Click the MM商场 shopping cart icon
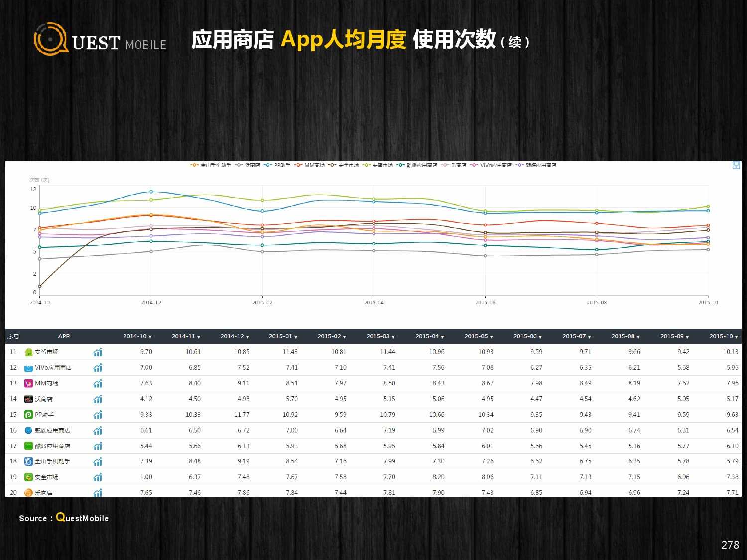The image size is (747, 560). (x=28, y=383)
